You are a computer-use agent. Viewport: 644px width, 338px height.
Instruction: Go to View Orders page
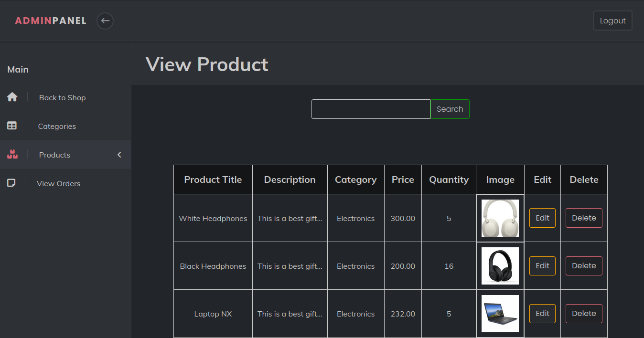58,184
